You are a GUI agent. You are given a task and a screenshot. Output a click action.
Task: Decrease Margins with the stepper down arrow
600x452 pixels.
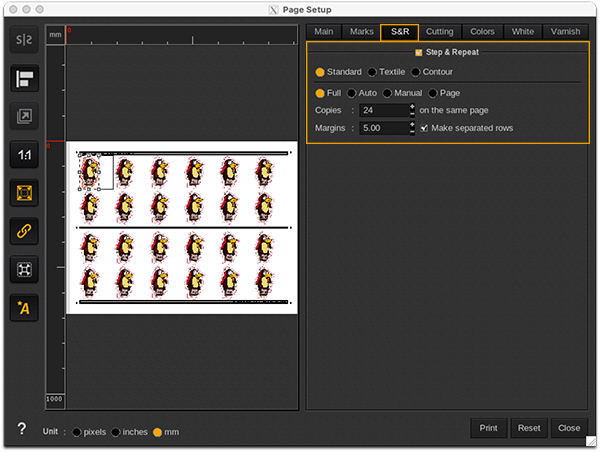click(x=412, y=132)
